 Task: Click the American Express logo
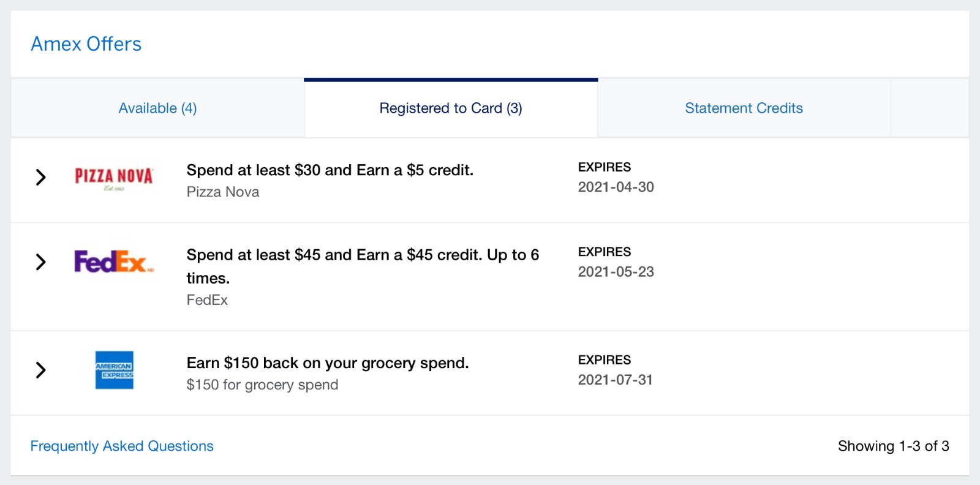click(x=114, y=370)
